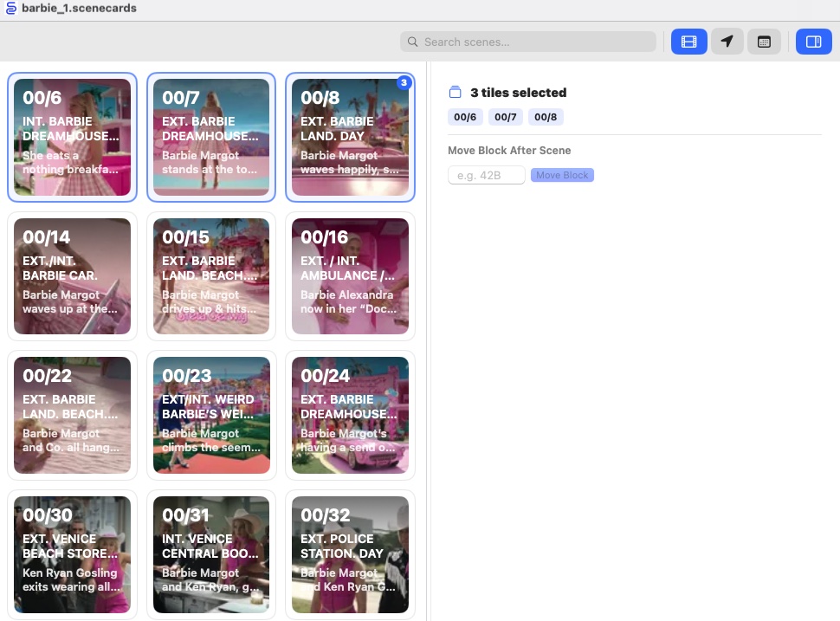840x621 pixels.
Task: Select scene card 00/16 Ambulance
Action: [350, 276]
